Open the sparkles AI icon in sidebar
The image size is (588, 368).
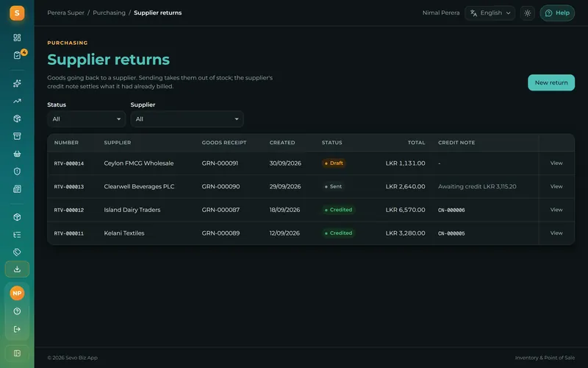point(17,83)
